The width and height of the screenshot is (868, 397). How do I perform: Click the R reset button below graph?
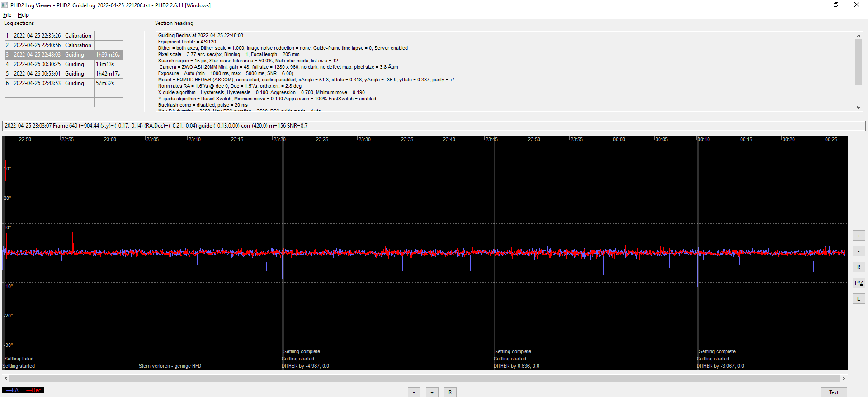450,392
